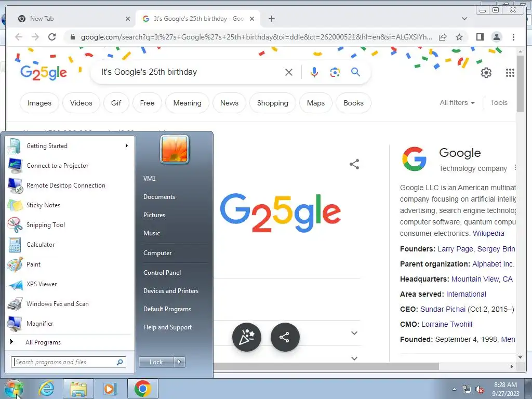
Task: Open Documents in Start menu
Action: (159, 197)
